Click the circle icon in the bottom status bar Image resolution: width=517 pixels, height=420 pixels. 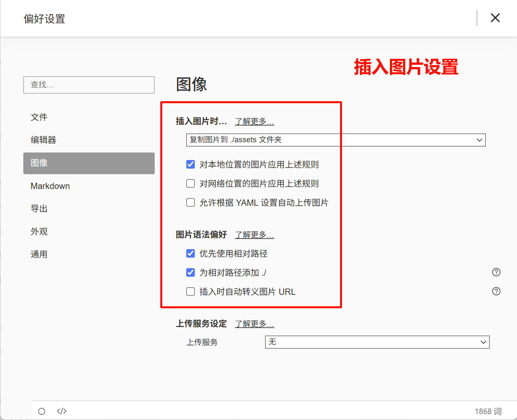click(x=42, y=411)
